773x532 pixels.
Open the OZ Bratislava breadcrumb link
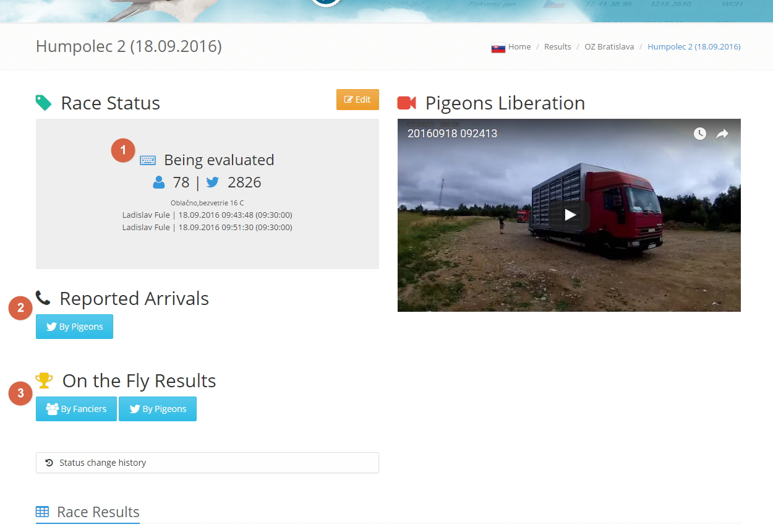[x=609, y=47]
